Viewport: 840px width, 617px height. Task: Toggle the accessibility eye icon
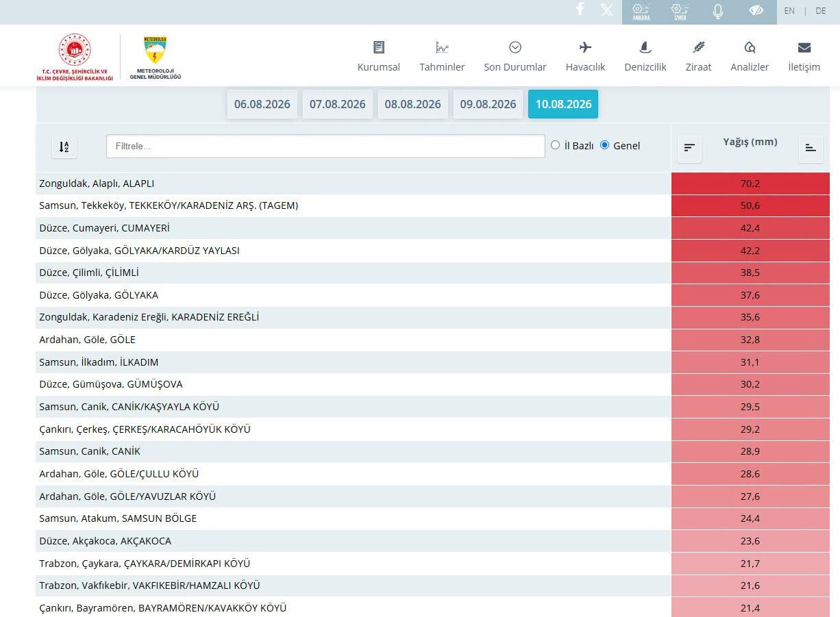(x=756, y=10)
